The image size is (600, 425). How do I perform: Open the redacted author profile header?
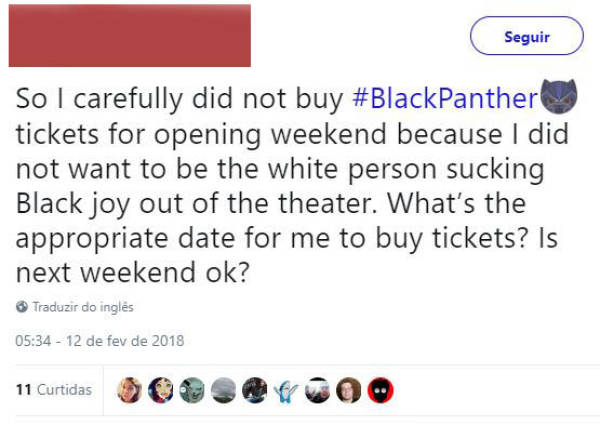128,36
